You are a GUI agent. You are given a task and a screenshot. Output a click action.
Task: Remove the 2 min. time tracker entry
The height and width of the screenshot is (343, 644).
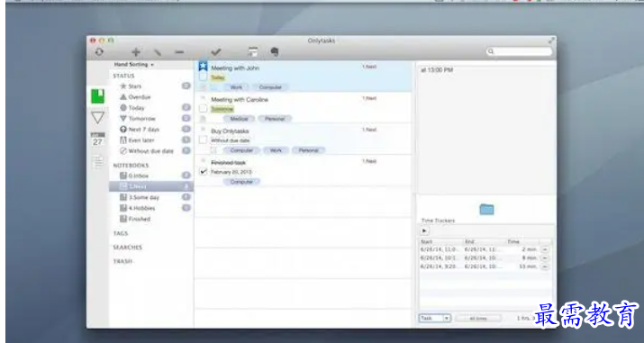point(545,249)
